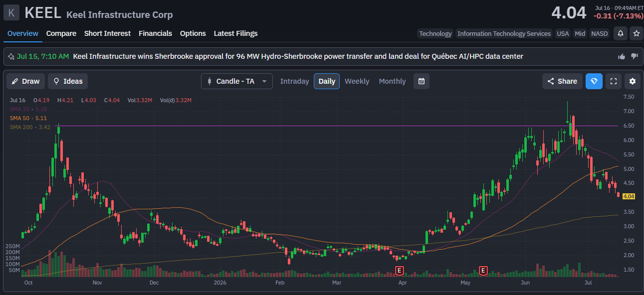The height and width of the screenshot is (295, 644).
Task: Click the 2026 label on time axis
Action: point(220,283)
